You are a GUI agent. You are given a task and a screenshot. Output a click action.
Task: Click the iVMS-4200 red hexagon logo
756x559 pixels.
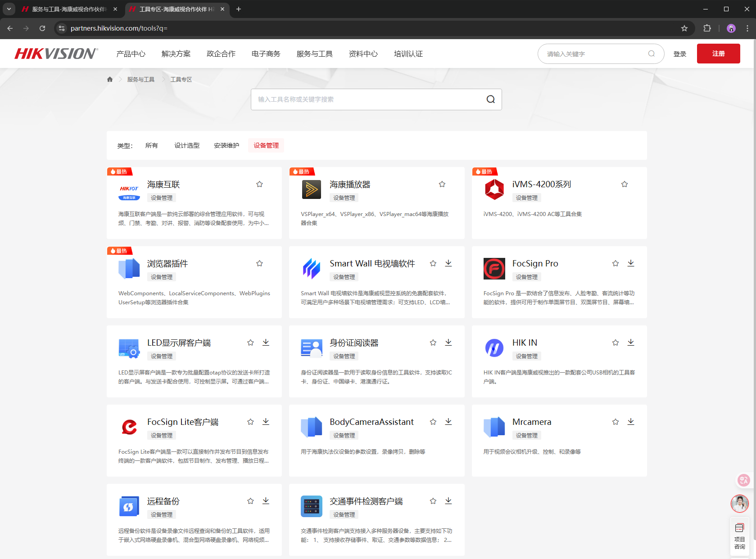tap(494, 189)
